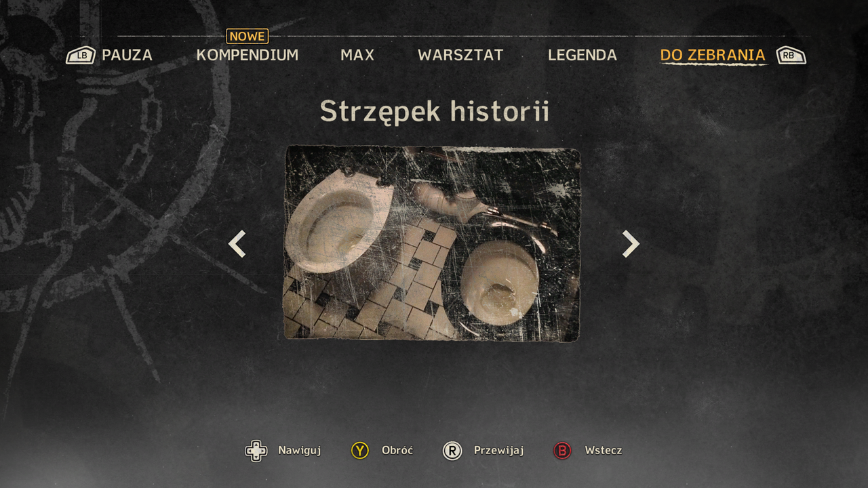Click the Wstecz back label

[x=604, y=451]
